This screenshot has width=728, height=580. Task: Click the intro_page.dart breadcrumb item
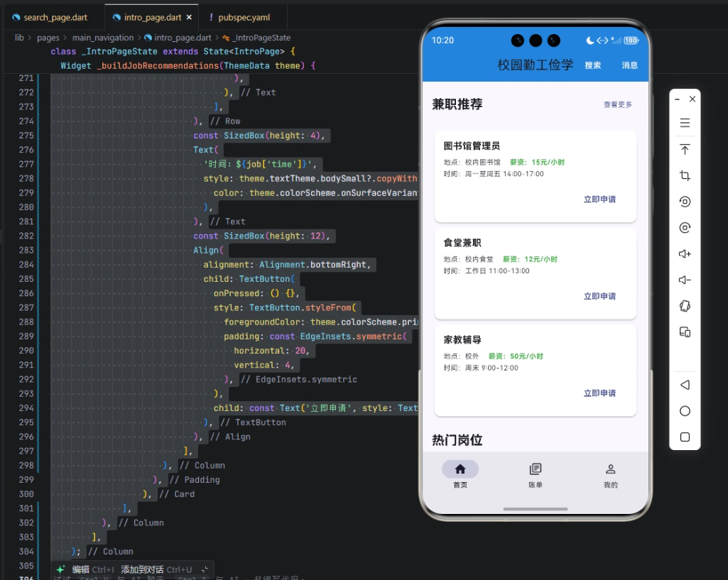click(x=178, y=38)
